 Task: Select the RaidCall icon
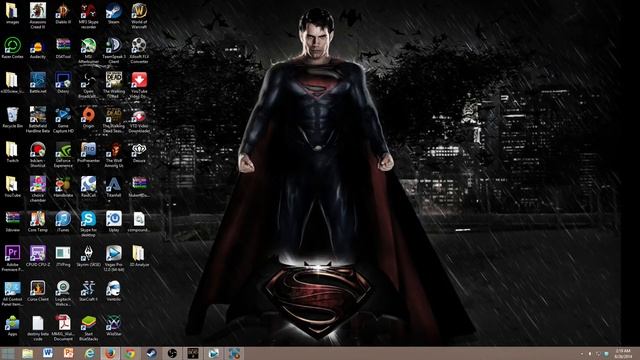(x=88, y=187)
